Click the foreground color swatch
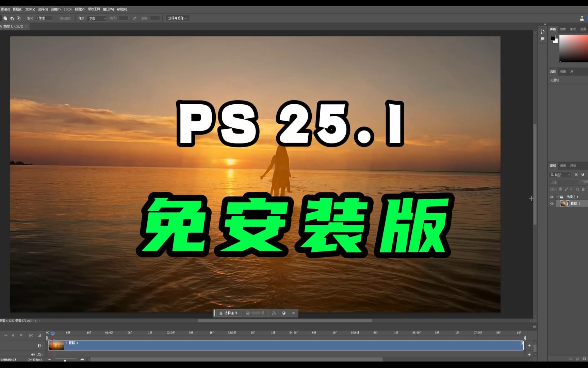This screenshot has width=588, height=368. tap(553, 38)
